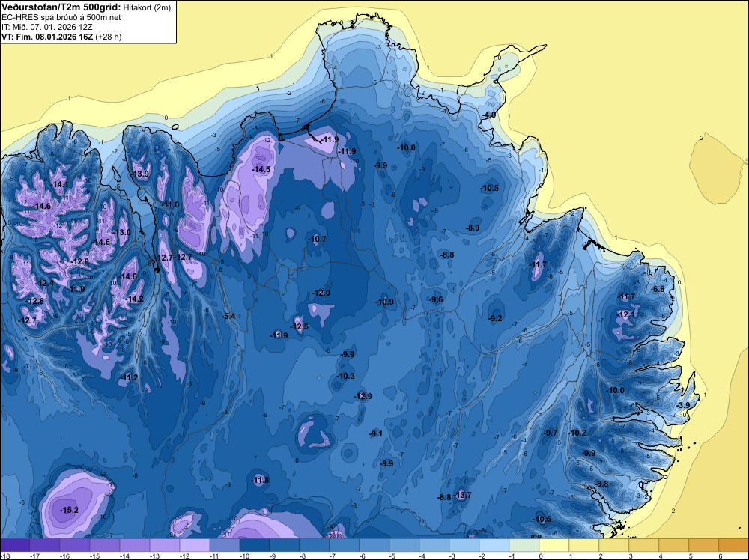Click the initial time 'IT: Mið. 07. 01. 2026 12Z'
The height and width of the screenshot is (560, 749).
click(x=47, y=27)
